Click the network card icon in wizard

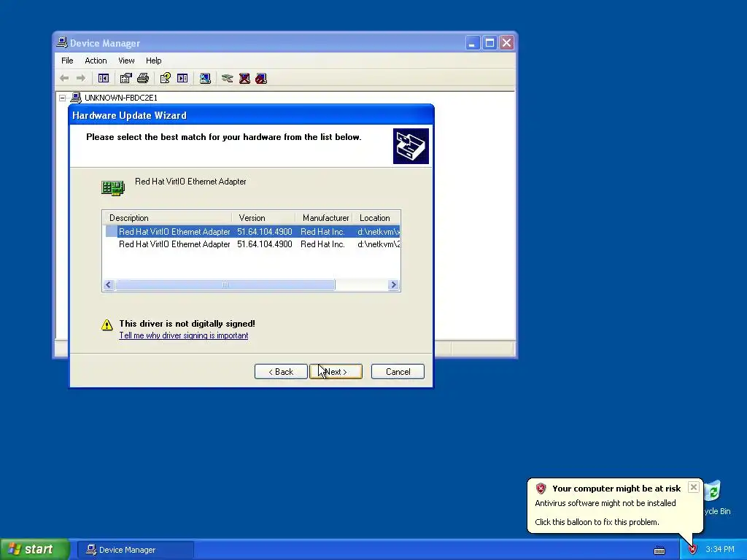pos(113,187)
